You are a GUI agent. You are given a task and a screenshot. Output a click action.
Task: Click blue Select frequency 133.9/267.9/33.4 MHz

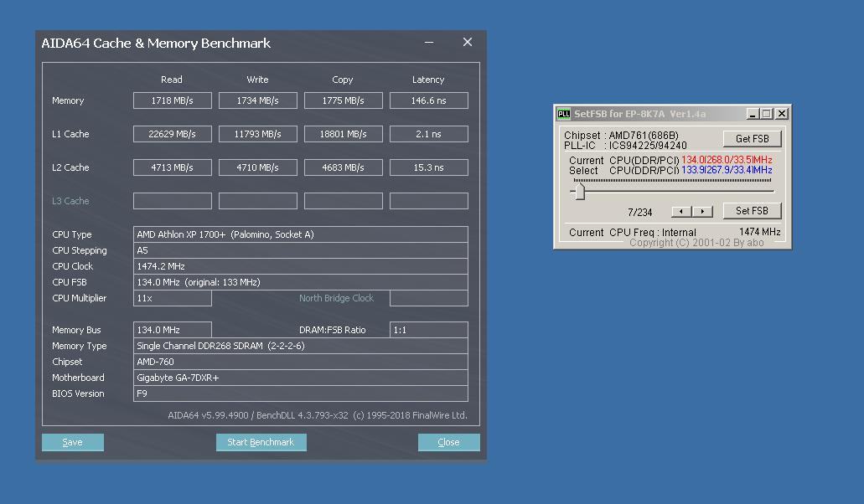727,170
